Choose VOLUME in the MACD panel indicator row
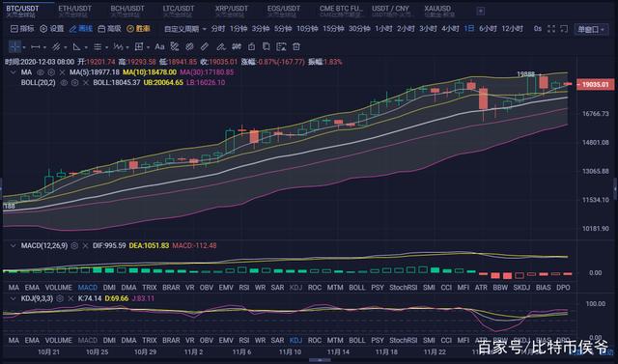This screenshot has width=618, height=364. click(58, 288)
